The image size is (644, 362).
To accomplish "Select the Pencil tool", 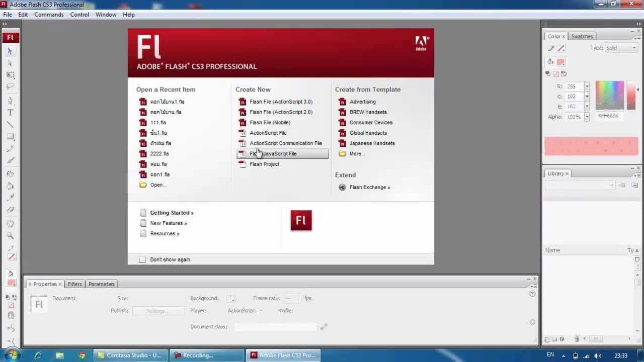I will click(10, 148).
